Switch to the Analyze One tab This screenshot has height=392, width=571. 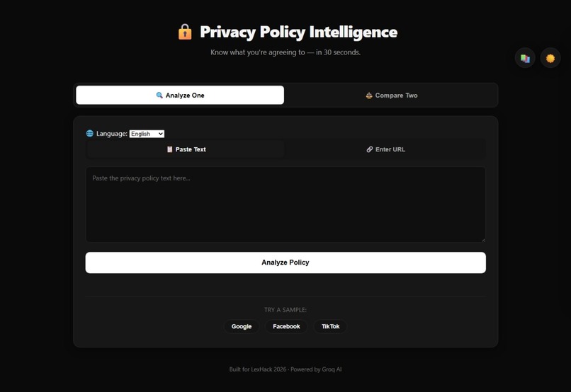point(180,96)
